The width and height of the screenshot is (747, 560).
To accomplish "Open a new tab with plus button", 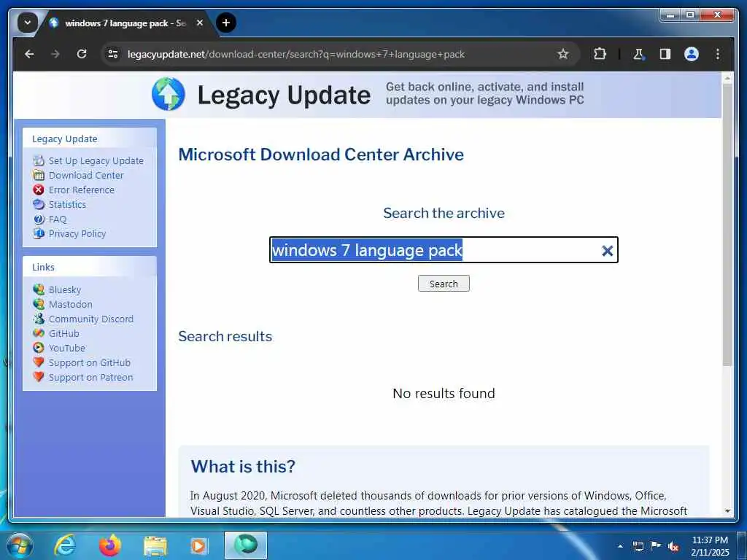I will pyautogui.click(x=226, y=23).
